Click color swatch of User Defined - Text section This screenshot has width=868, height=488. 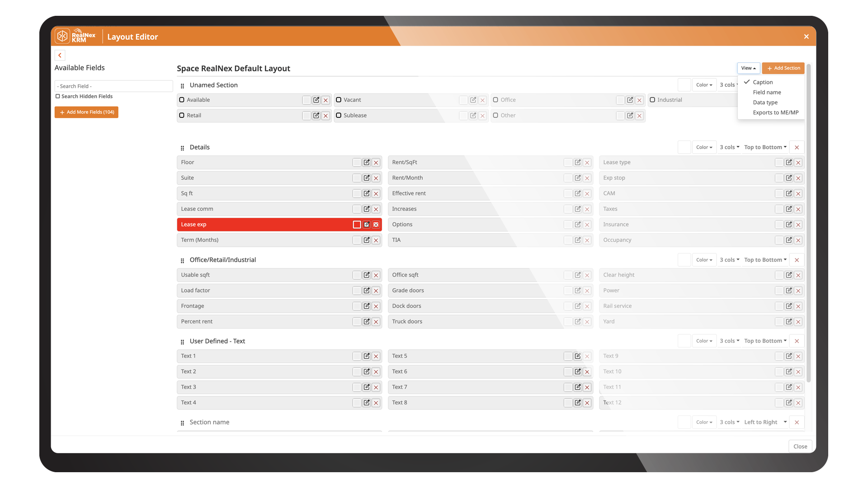[x=684, y=341]
